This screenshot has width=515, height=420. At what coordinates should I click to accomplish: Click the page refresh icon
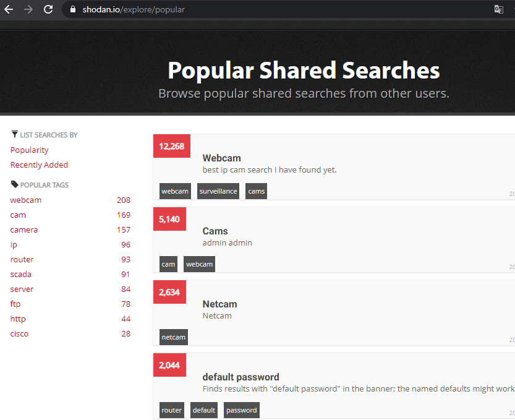[x=48, y=9]
